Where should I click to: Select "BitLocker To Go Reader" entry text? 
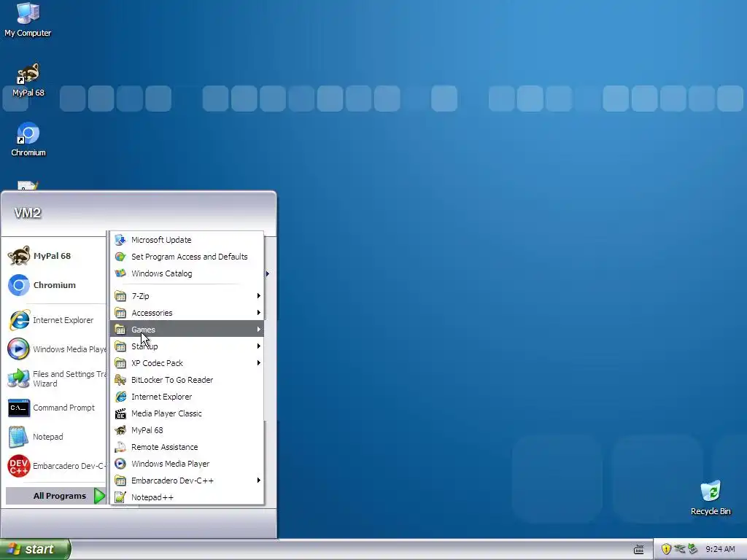point(172,379)
